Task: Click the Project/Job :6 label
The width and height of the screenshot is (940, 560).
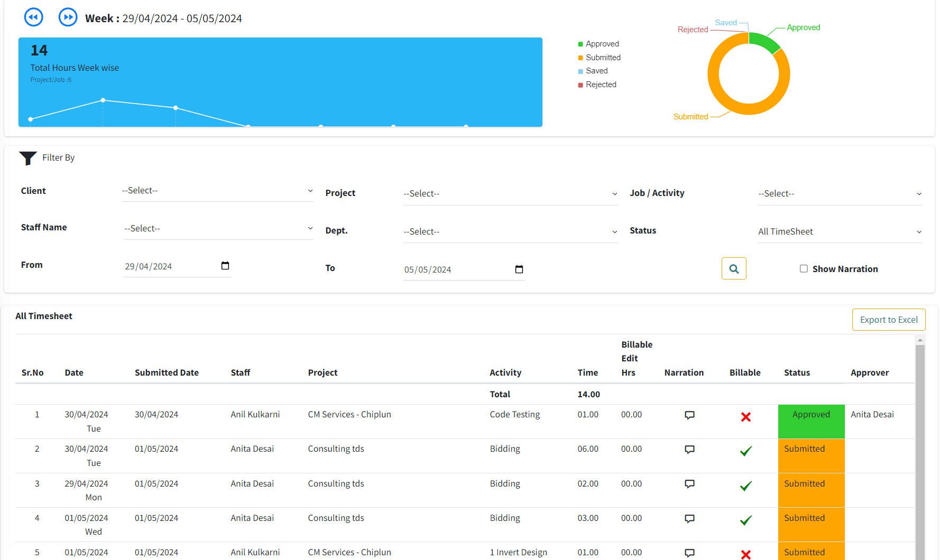Action: click(x=51, y=80)
